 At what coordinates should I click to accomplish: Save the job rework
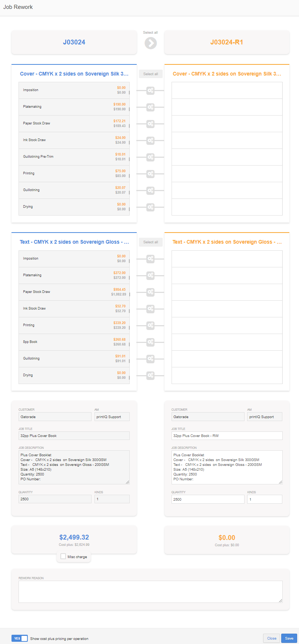pos(289,638)
